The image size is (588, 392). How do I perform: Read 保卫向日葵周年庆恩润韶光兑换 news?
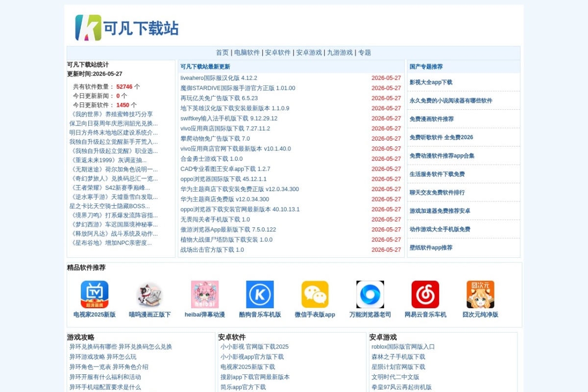(x=114, y=123)
